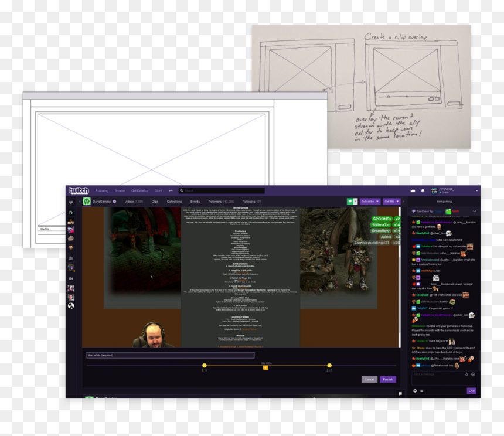Open the bits icon in chat input

(x=466, y=374)
